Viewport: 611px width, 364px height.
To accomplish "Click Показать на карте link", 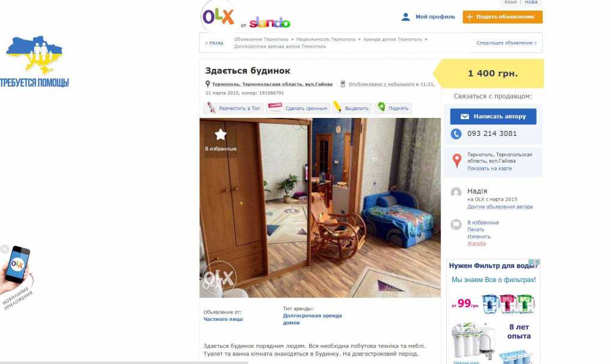I will (x=489, y=169).
